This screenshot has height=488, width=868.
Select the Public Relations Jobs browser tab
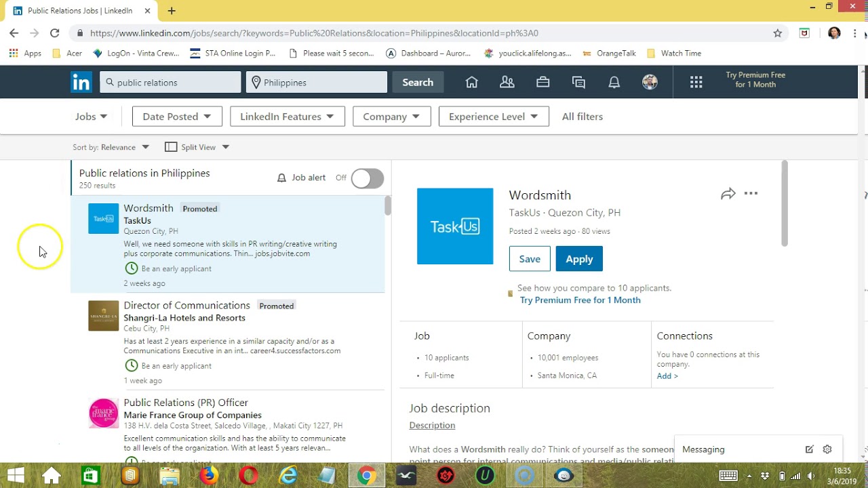pyautogui.click(x=80, y=11)
